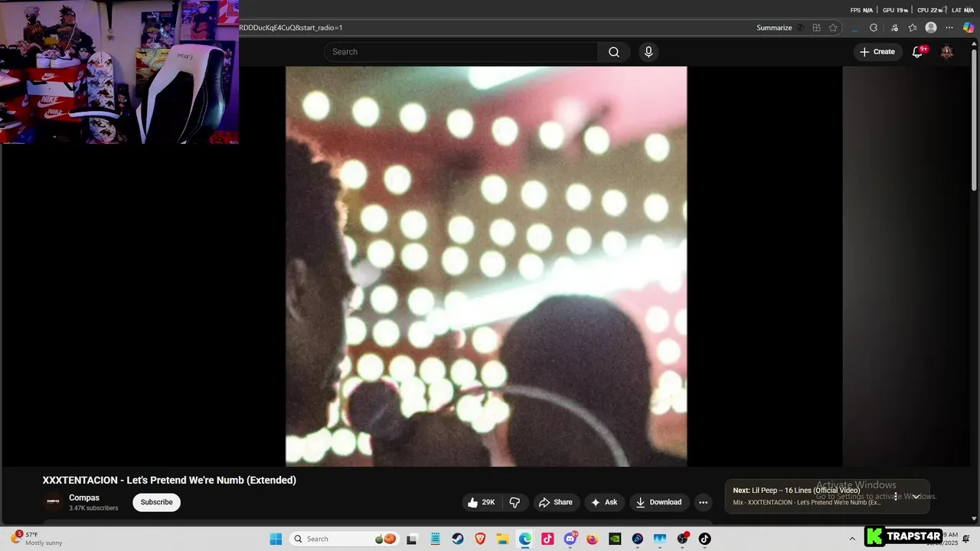
Task: Open the OBS icon with the red badge
Action: (x=682, y=539)
